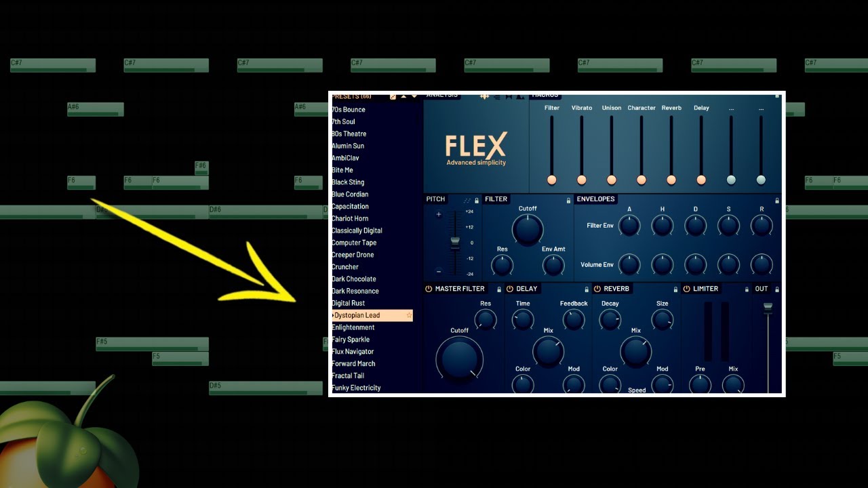Pick the Funky Electricity preset
The image size is (868, 488).
pyautogui.click(x=356, y=388)
